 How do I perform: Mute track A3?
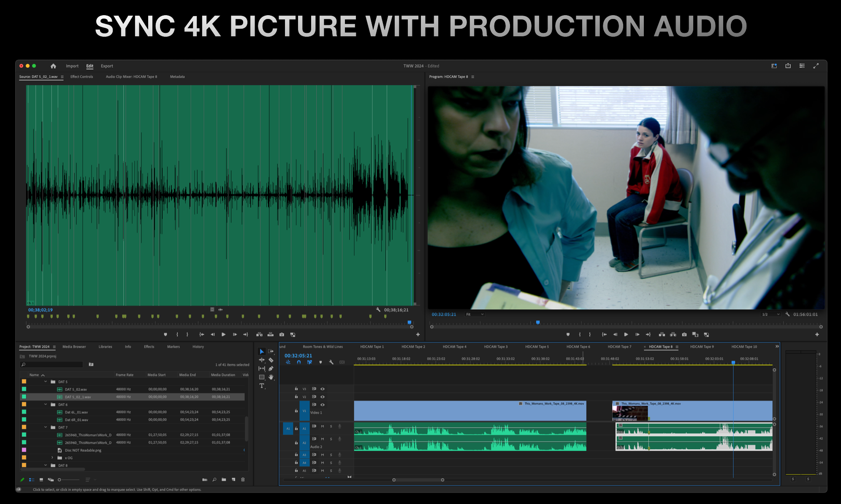pyautogui.click(x=323, y=455)
